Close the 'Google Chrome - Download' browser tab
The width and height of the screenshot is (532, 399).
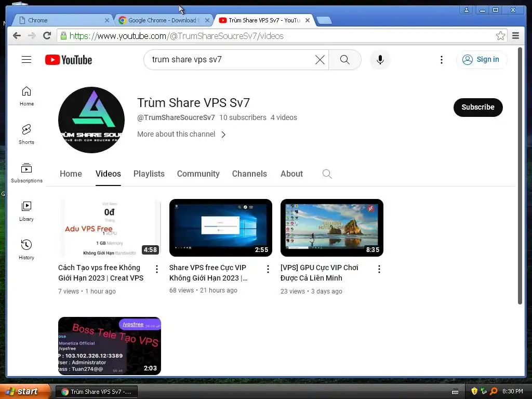pyautogui.click(x=207, y=20)
